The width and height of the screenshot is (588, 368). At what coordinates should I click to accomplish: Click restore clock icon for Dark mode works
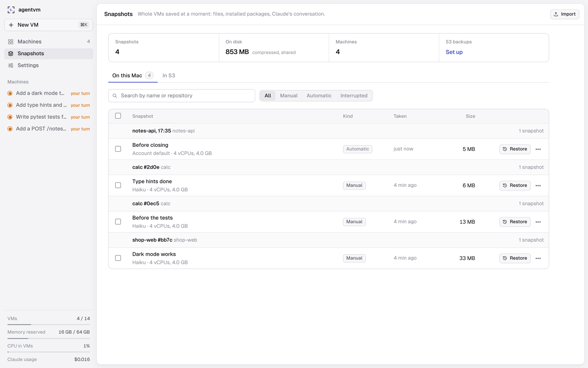click(x=505, y=258)
